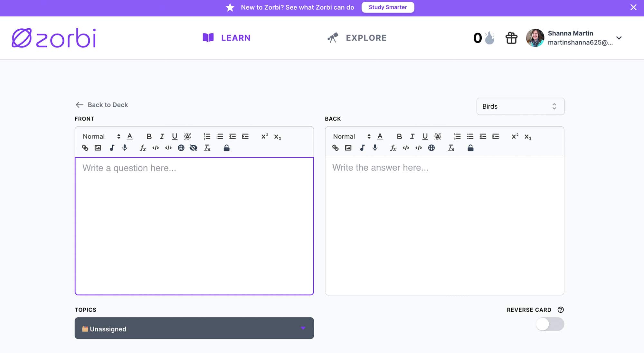Open the Birds deck selector dropdown

click(x=520, y=106)
